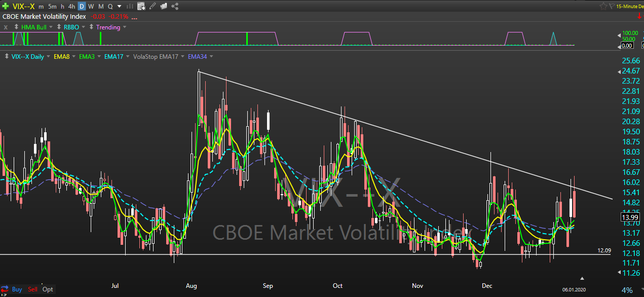
Task: Expand the EMA34 dropdown
Action: pos(211,57)
